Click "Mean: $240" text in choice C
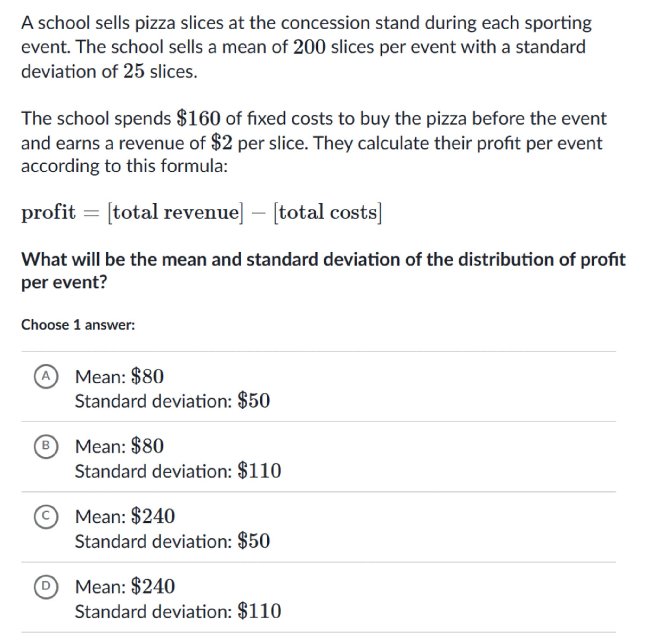The image size is (649, 644). (x=125, y=516)
